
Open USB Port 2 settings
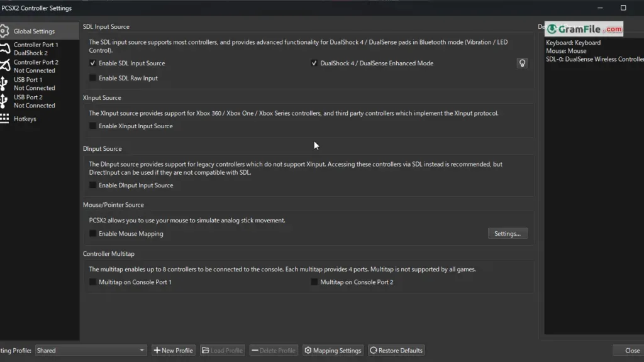(40, 101)
